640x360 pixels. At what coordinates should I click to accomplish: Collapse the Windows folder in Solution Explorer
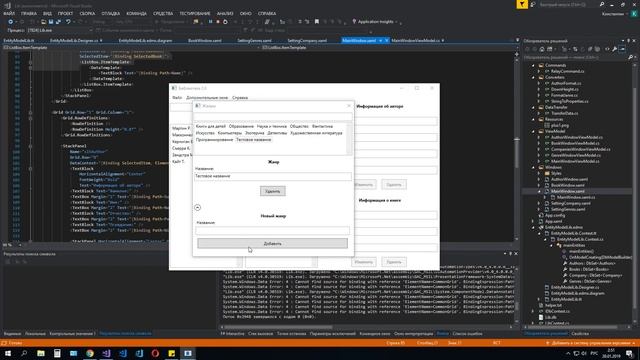tap(533, 167)
